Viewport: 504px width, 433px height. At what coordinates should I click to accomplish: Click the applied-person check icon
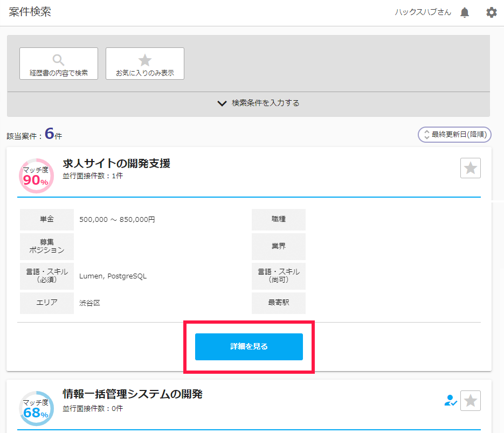[451, 401]
